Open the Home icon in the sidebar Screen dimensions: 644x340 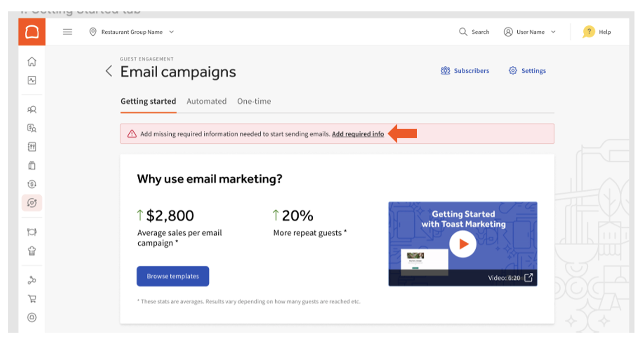pyautogui.click(x=32, y=61)
